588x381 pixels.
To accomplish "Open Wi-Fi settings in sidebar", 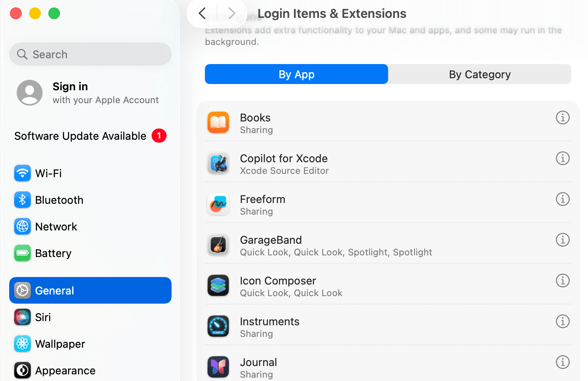I will [48, 173].
